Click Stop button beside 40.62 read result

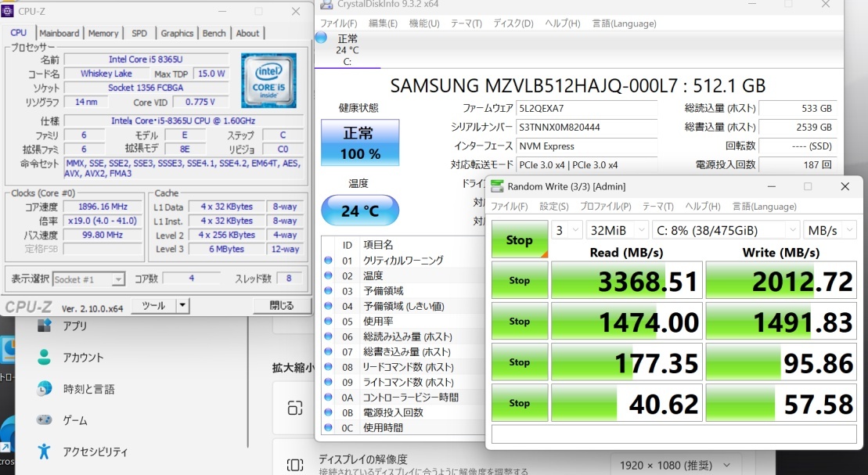coord(519,403)
